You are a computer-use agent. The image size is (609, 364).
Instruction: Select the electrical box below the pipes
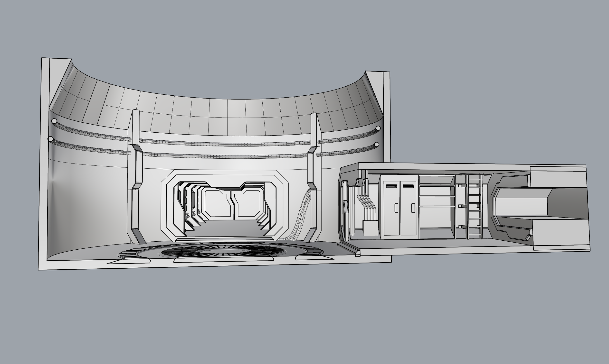pos(370,228)
